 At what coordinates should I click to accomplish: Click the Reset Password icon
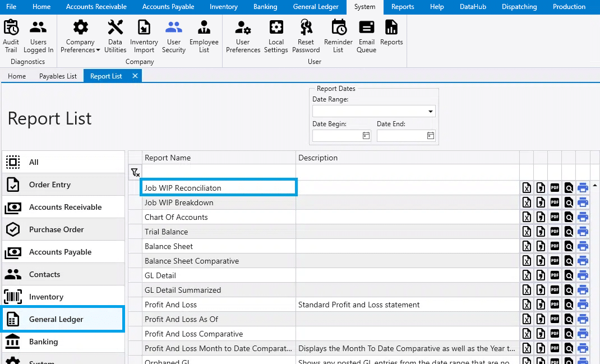(306, 27)
